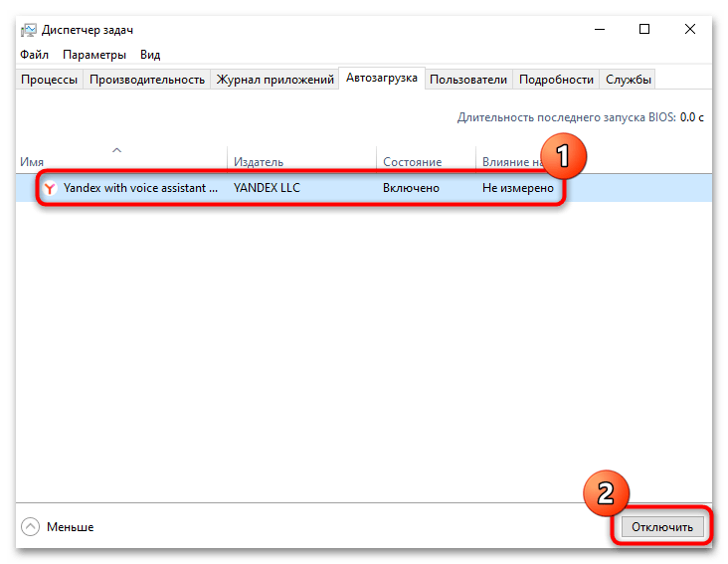
Task: Go to the Пользователи tab
Action: (468, 80)
